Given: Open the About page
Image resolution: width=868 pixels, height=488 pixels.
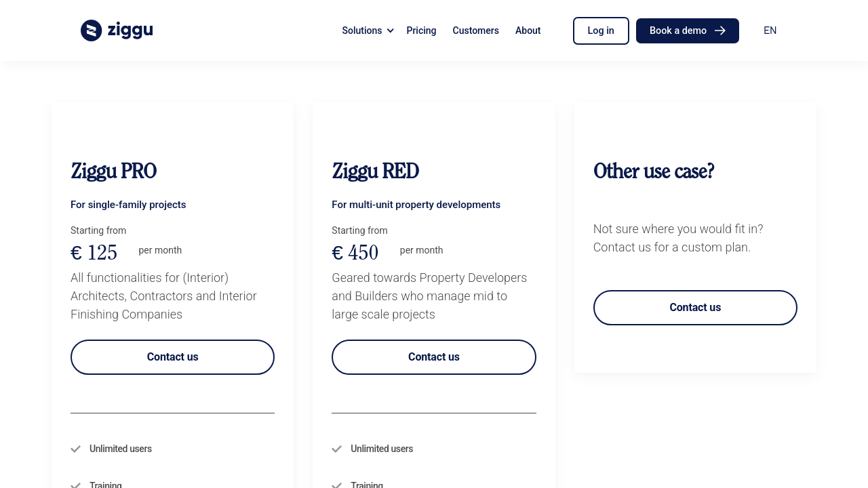Looking at the screenshot, I should (528, 30).
